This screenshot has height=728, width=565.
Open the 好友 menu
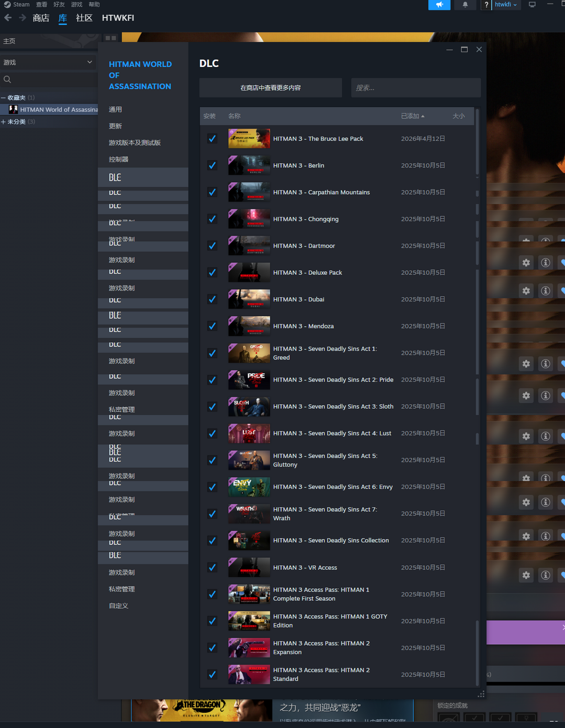(59, 5)
